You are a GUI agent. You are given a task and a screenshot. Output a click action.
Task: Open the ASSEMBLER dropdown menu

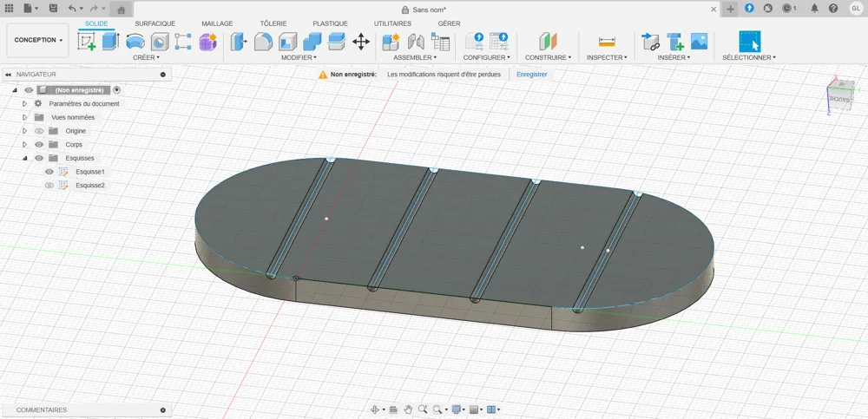(x=415, y=57)
